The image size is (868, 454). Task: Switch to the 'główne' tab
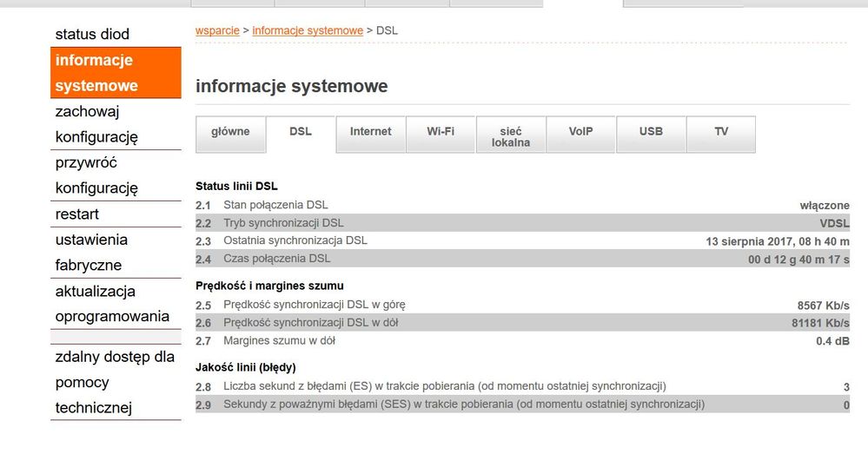[230, 132]
